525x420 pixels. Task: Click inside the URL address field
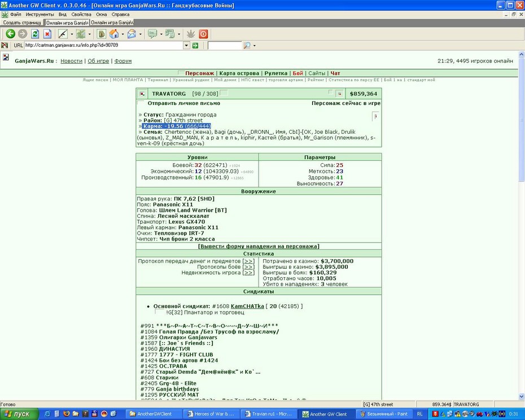click(x=104, y=45)
